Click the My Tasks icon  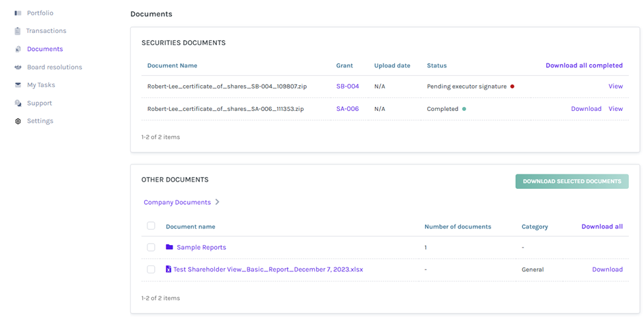tap(18, 85)
